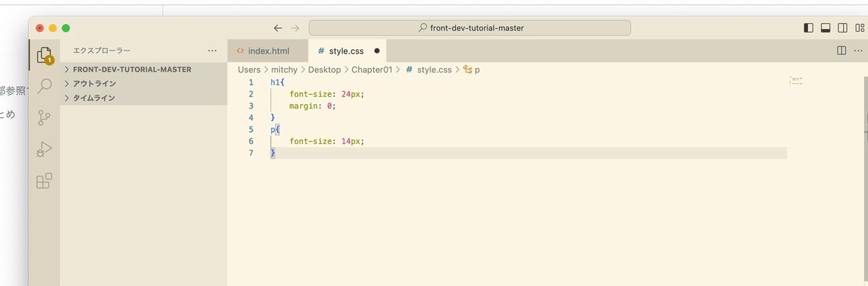Go back using the navigation arrow
868x286 pixels.
[278, 28]
